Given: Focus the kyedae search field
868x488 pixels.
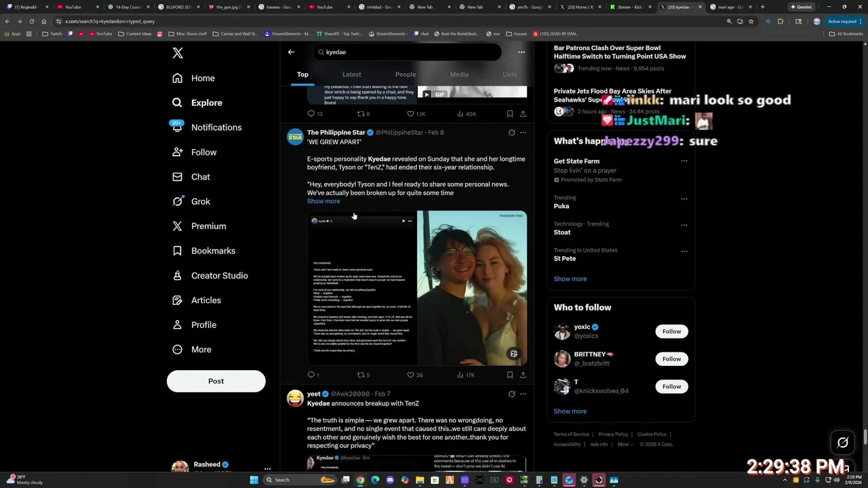Looking at the screenshot, I should click(407, 52).
